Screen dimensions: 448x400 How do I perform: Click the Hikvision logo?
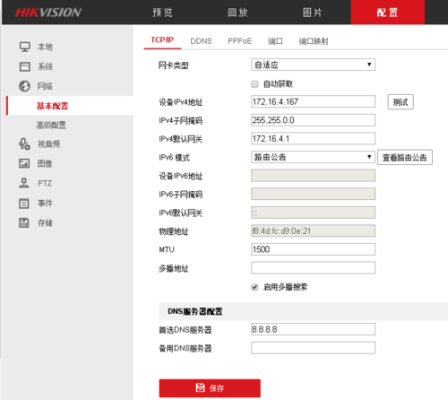[x=48, y=12]
